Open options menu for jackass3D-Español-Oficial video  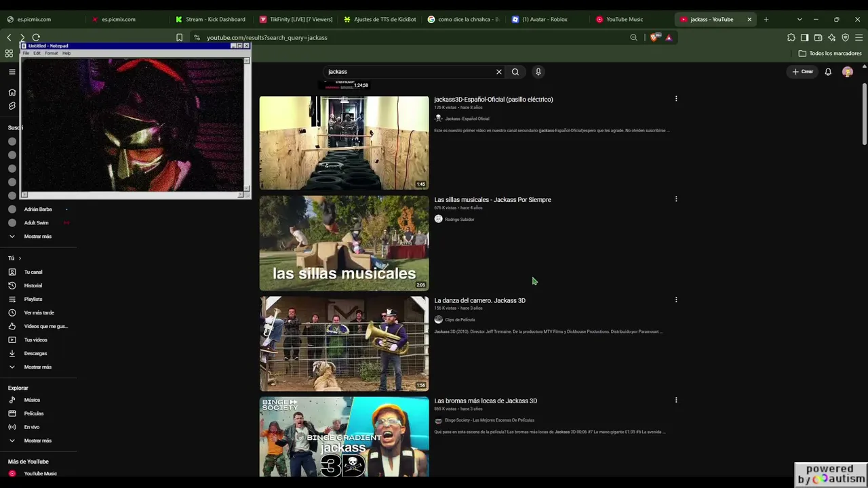pyautogui.click(x=676, y=99)
